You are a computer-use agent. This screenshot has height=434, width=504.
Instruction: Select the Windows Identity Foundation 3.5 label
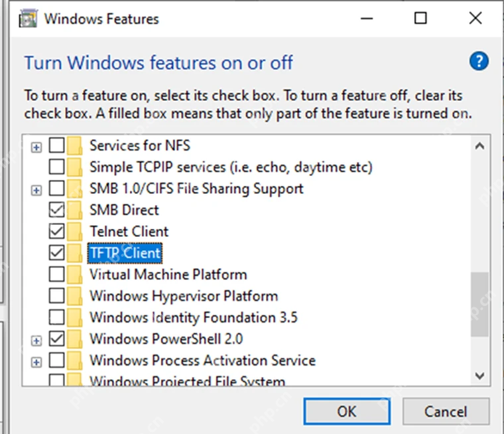pyautogui.click(x=194, y=317)
